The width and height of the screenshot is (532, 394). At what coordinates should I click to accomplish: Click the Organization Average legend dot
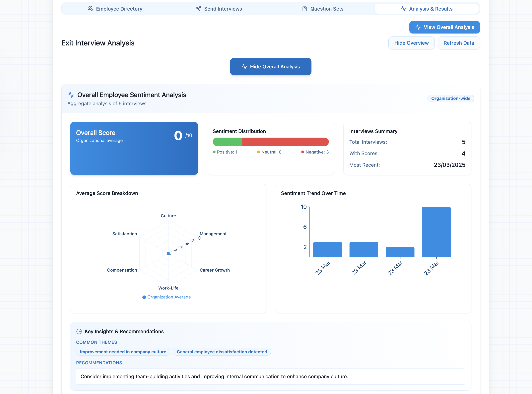coord(144,297)
